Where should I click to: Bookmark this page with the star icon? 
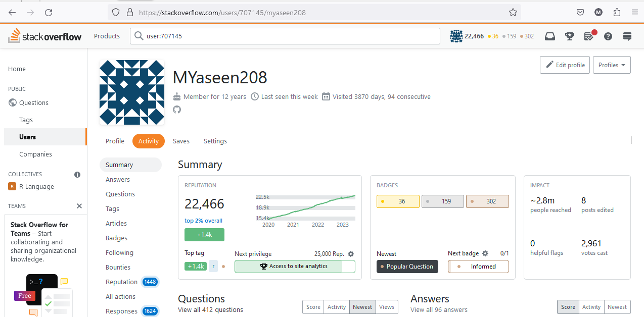[513, 12]
